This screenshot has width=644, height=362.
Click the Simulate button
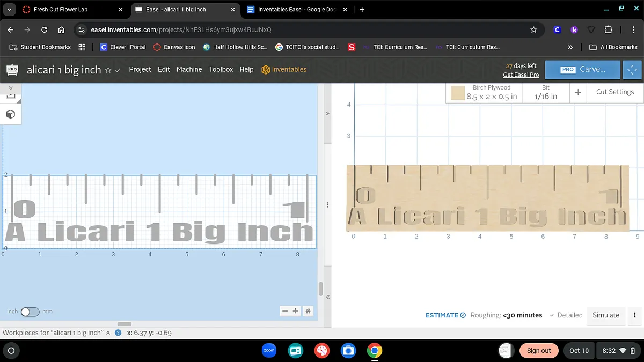point(605,315)
